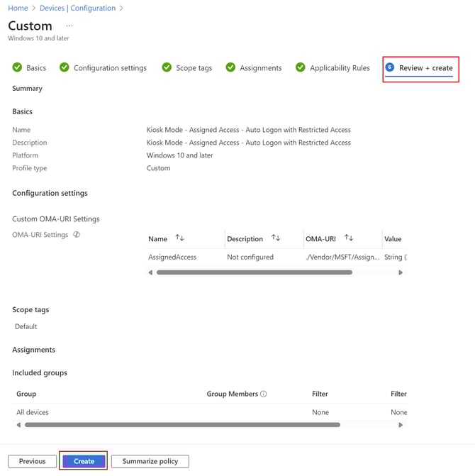Screen dimensions: 475x476
Task: Open the Scope tags step
Action: 187,68
